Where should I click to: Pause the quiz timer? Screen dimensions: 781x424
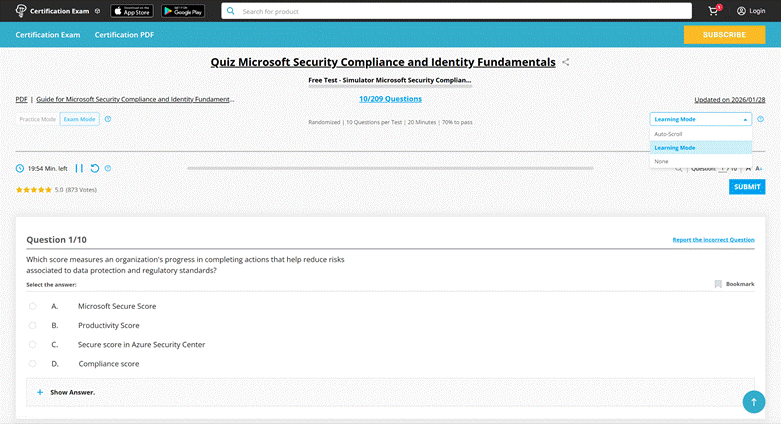click(x=80, y=168)
